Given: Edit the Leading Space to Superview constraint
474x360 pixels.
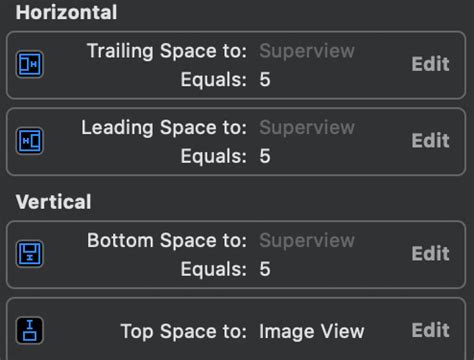Looking at the screenshot, I should click(x=430, y=141).
